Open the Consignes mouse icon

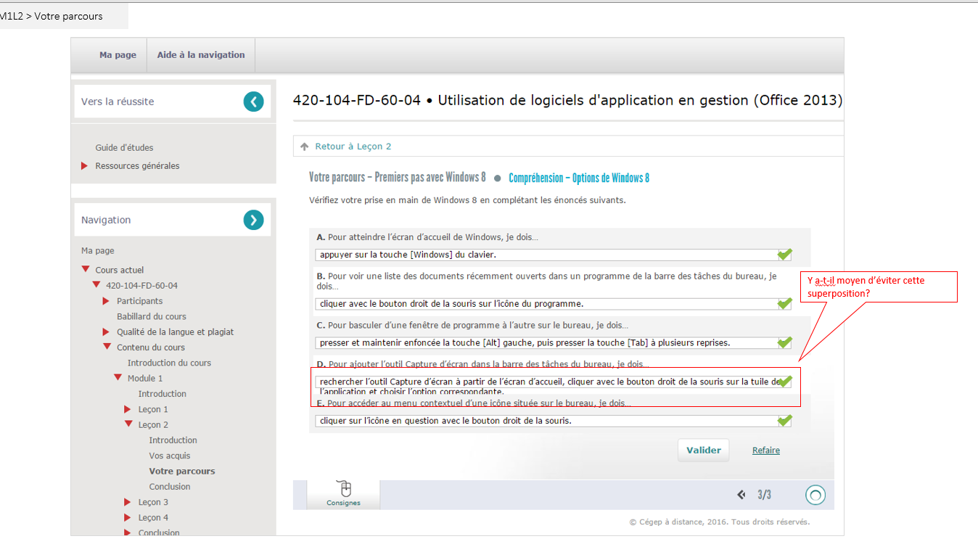pos(344,490)
